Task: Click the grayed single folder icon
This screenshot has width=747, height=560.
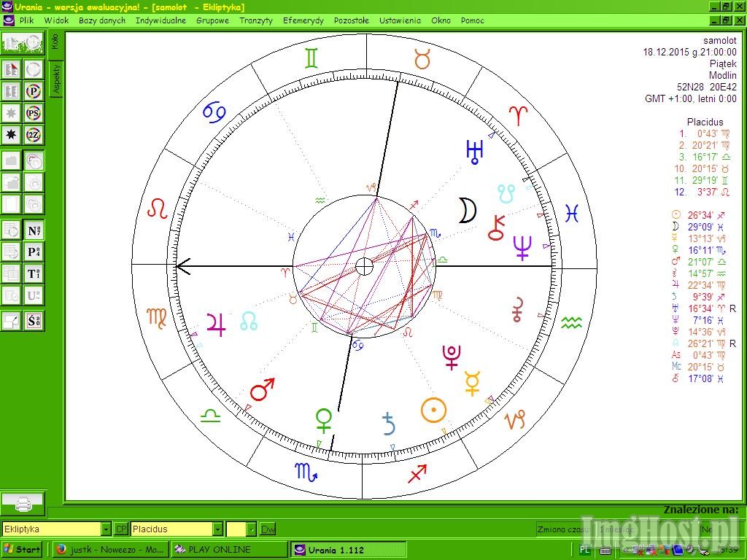Action: [x=12, y=161]
